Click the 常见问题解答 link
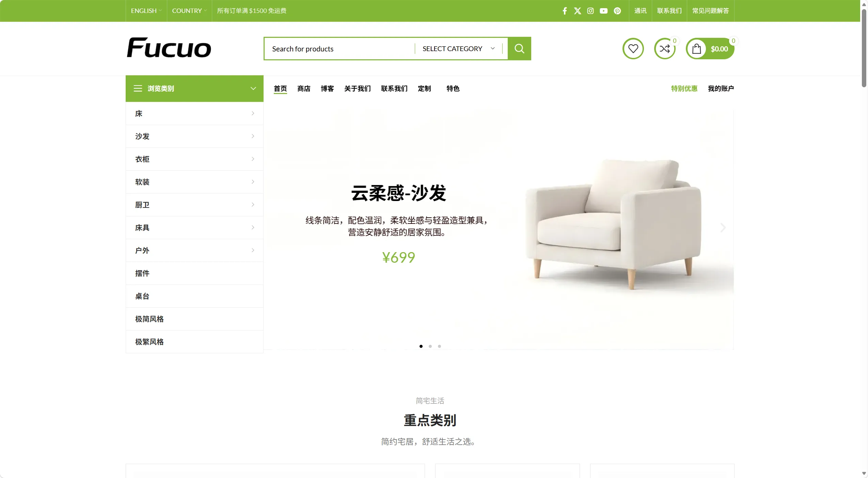 point(711,11)
